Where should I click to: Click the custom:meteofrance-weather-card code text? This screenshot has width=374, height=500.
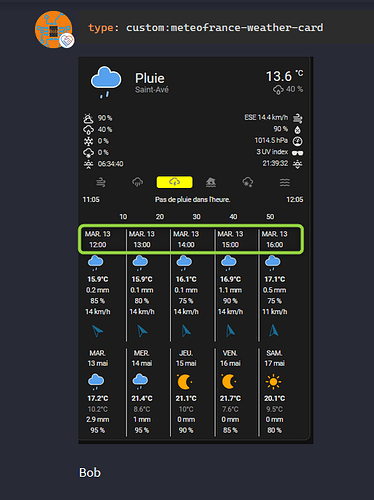pyautogui.click(x=224, y=27)
